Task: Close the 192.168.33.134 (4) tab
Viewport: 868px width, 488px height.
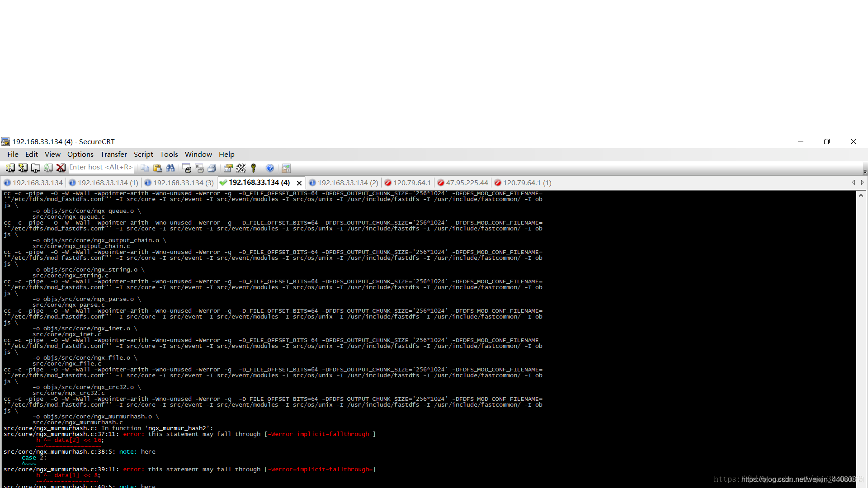Action: tap(299, 183)
